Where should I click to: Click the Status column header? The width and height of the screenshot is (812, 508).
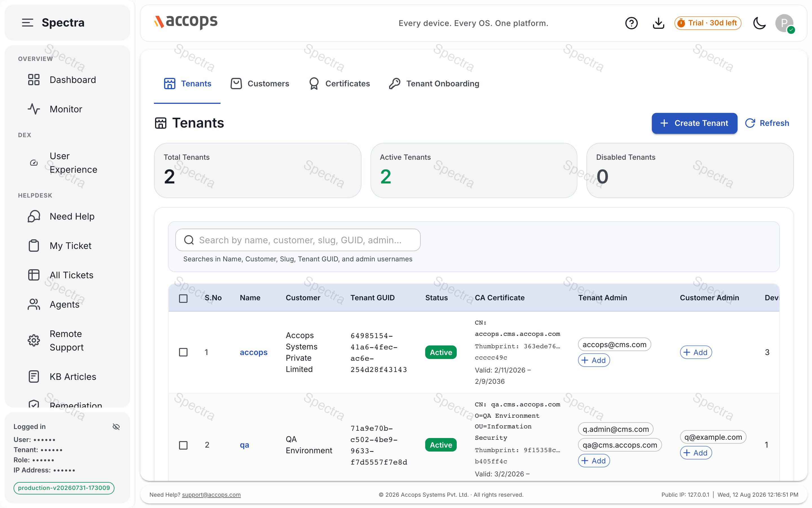pos(436,298)
